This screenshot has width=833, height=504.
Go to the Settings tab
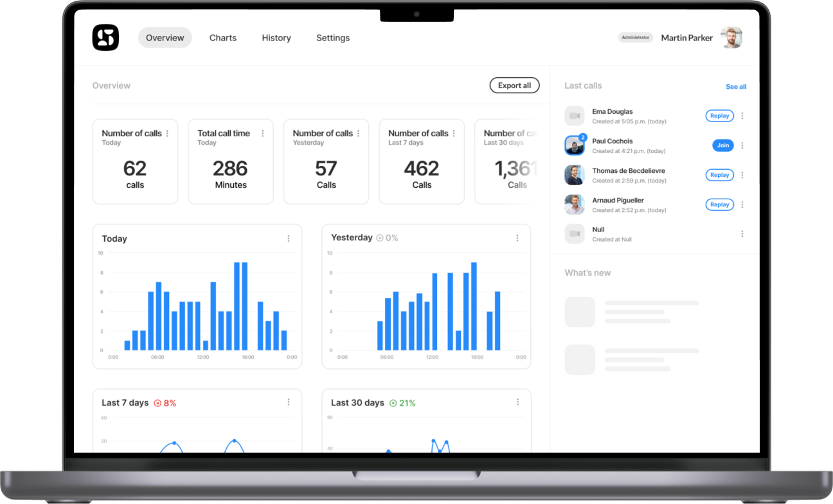(333, 38)
